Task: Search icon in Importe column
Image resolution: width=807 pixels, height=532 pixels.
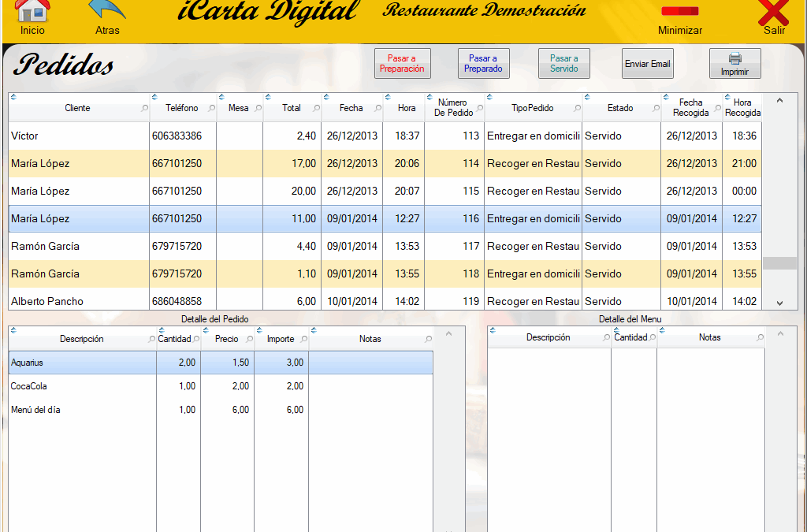Action: pos(303,339)
